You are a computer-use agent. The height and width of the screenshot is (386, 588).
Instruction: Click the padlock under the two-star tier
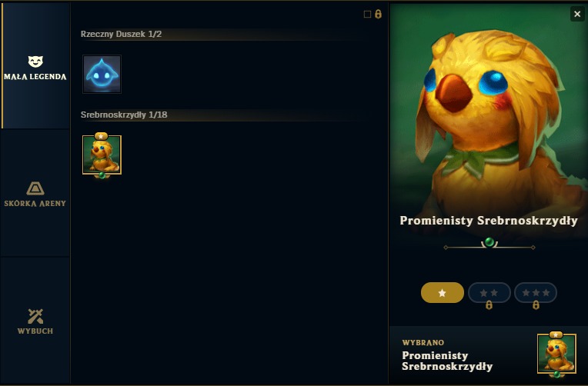pos(489,305)
